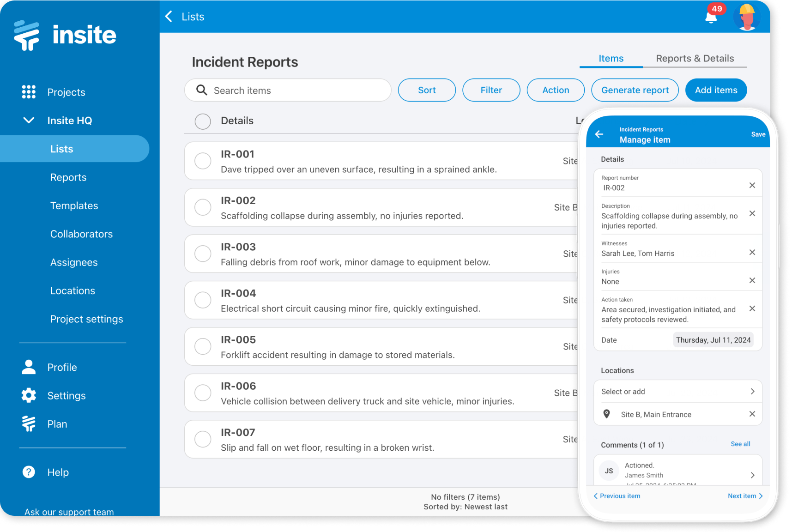Switch to the Reports & Details tab

pos(695,58)
